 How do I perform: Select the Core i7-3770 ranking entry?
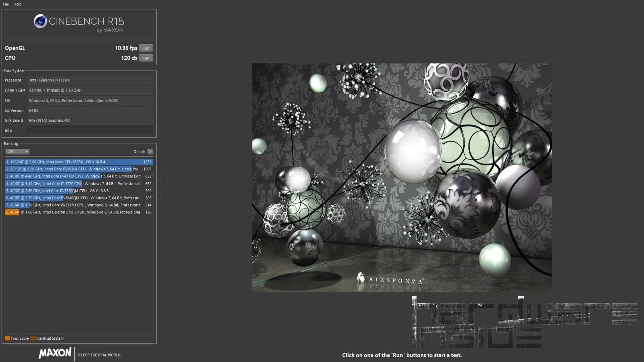point(79,184)
